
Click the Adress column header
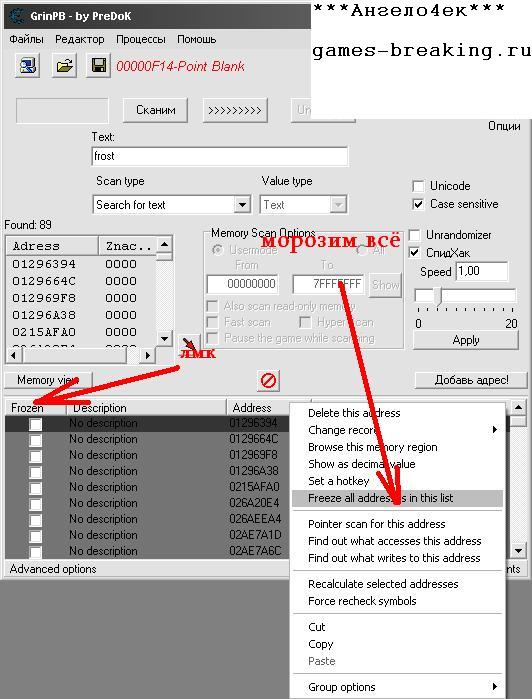coord(52,246)
